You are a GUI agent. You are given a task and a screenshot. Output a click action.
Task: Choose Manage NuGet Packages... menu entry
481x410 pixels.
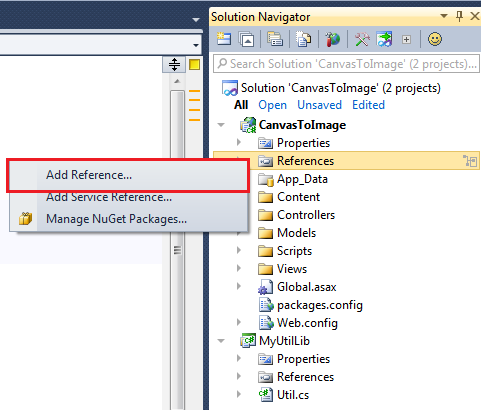click(x=128, y=219)
